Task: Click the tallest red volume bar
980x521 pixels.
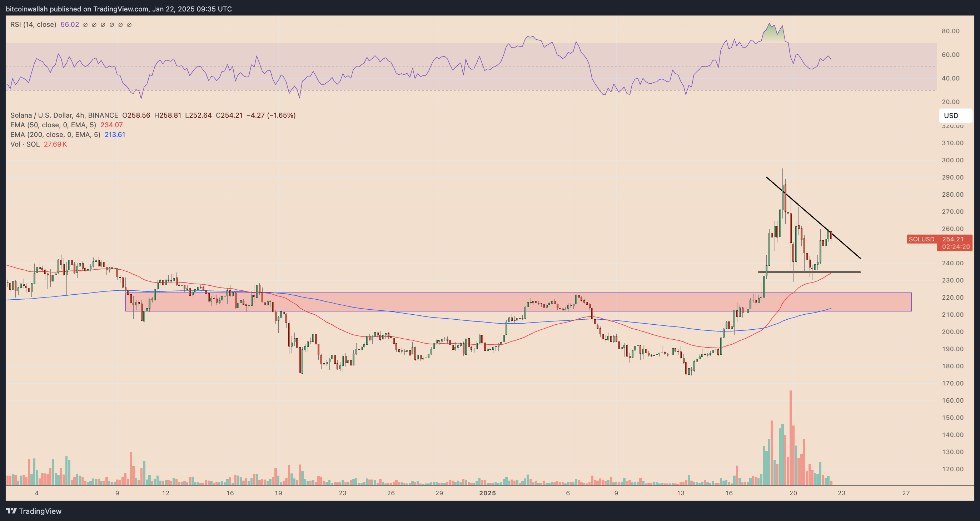Action: (791, 438)
